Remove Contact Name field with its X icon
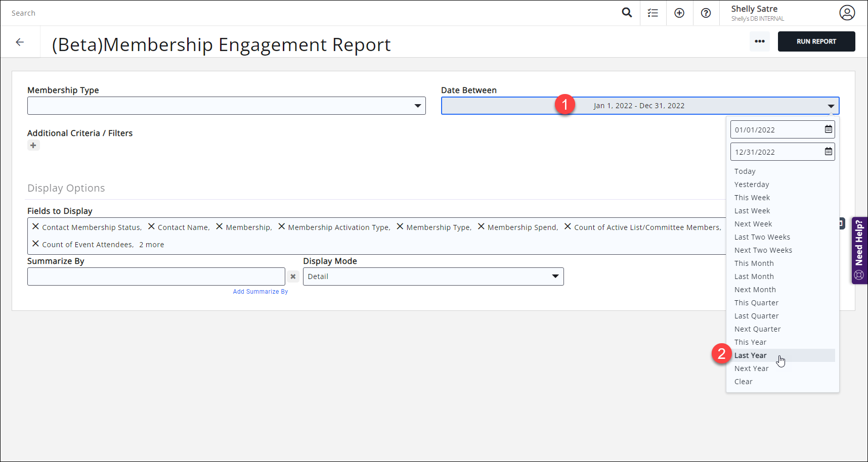The height and width of the screenshot is (462, 868). coord(152,226)
